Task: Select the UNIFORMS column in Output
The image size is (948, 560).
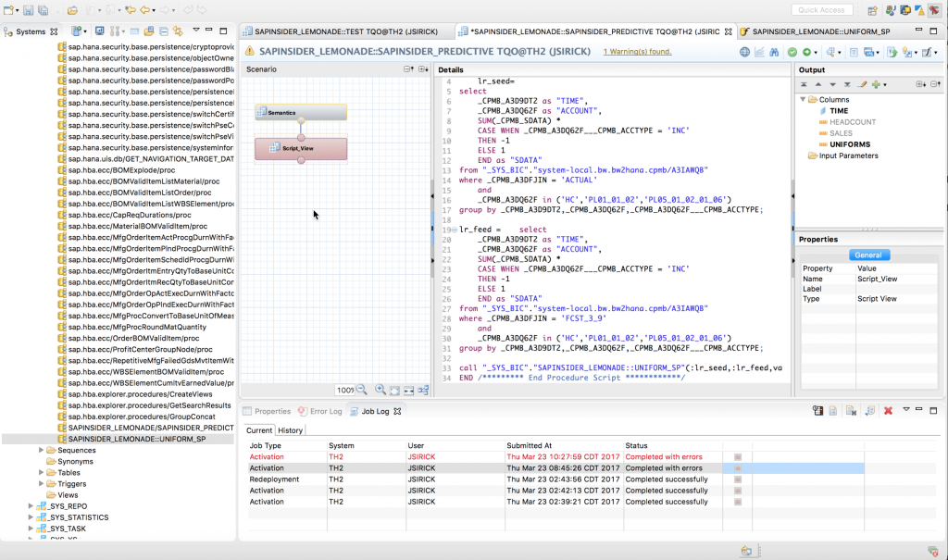Action: [850, 144]
